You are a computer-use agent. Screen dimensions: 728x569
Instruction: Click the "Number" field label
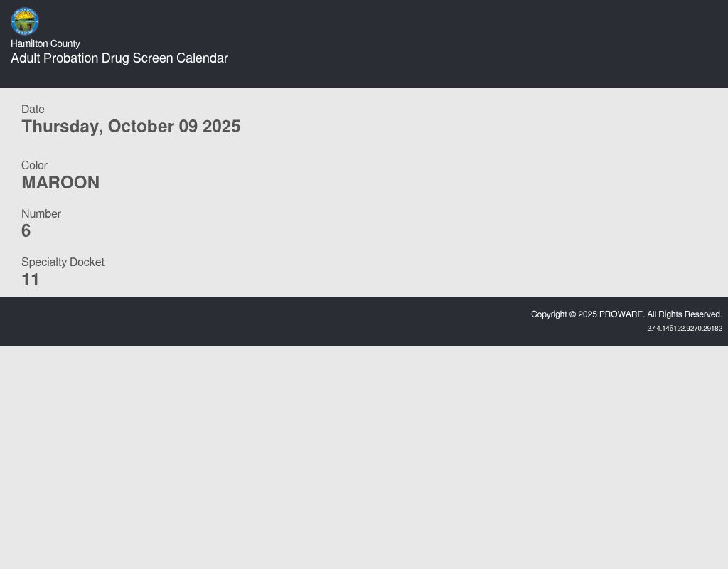coord(41,214)
